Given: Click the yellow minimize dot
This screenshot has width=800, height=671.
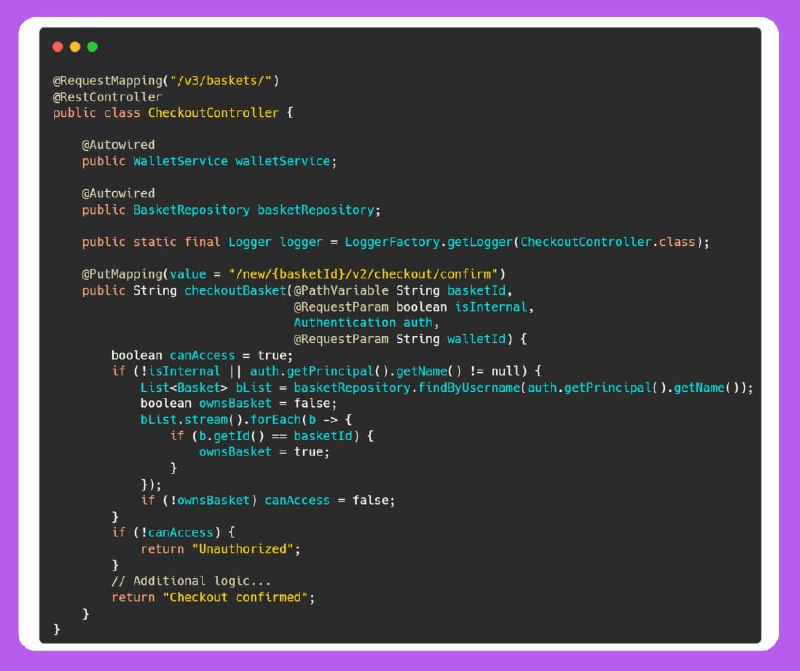Looking at the screenshot, I should click(75, 47).
